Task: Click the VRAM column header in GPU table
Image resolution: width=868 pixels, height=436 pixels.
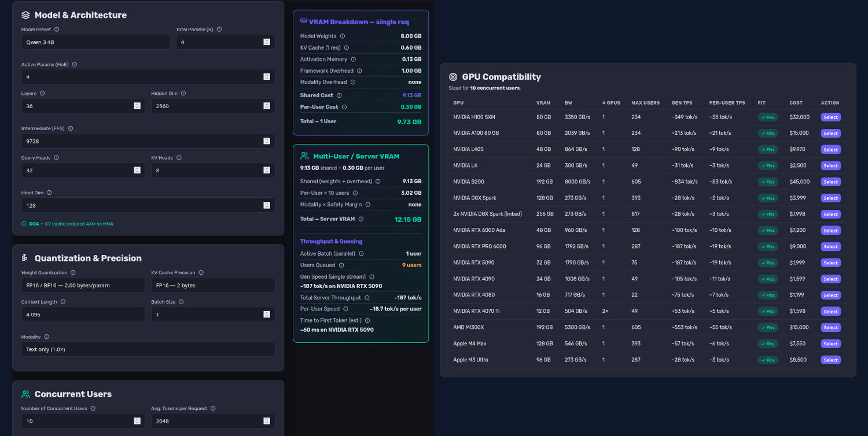Action: pyautogui.click(x=543, y=103)
